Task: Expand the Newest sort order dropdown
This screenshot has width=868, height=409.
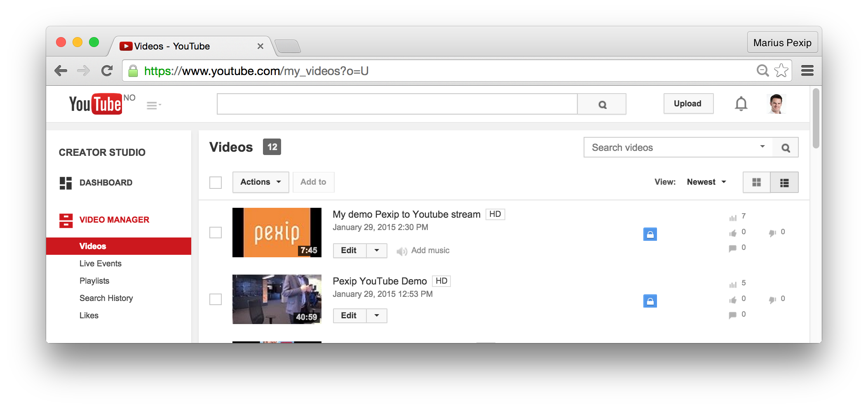Action: pos(706,182)
